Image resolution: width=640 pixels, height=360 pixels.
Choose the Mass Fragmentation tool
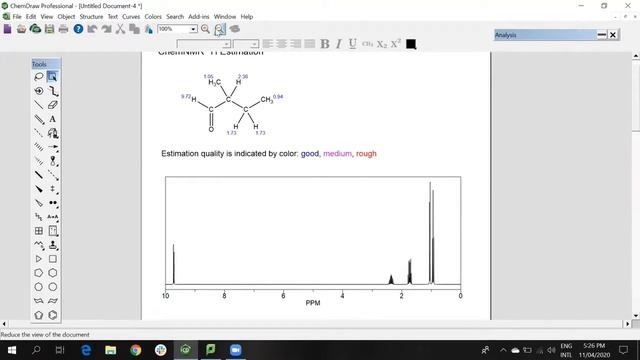tap(53, 91)
